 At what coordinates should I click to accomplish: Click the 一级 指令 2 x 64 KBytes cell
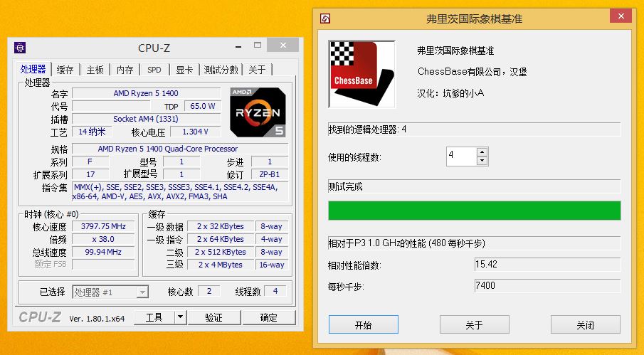click(221, 239)
